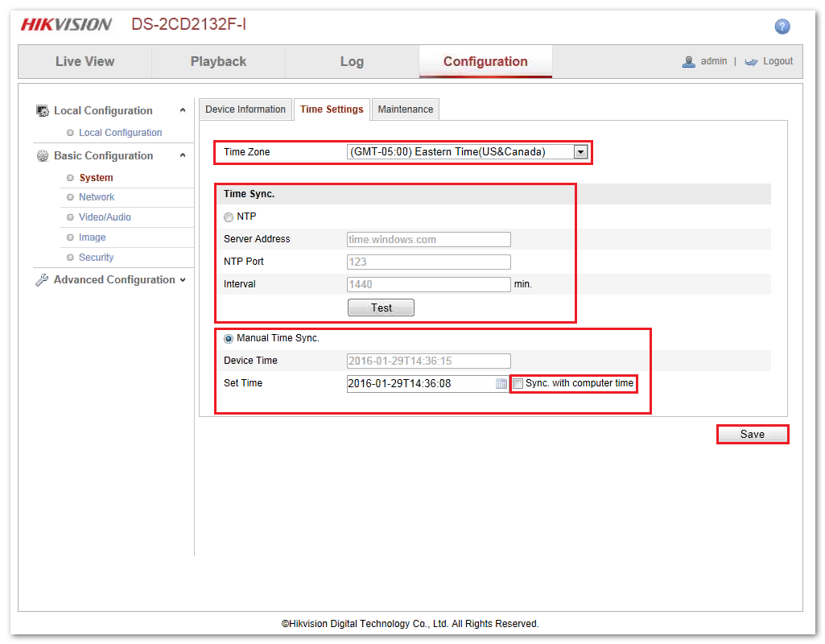Image resolution: width=825 pixels, height=644 pixels.
Task: Open the Time Zone dropdown
Action: point(580,151)
